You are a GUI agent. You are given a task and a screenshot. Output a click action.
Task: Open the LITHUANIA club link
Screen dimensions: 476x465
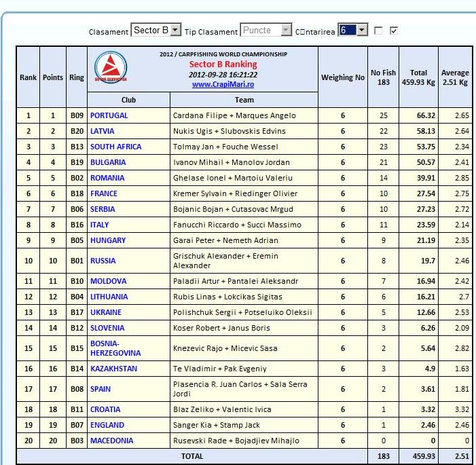[109, 297]
